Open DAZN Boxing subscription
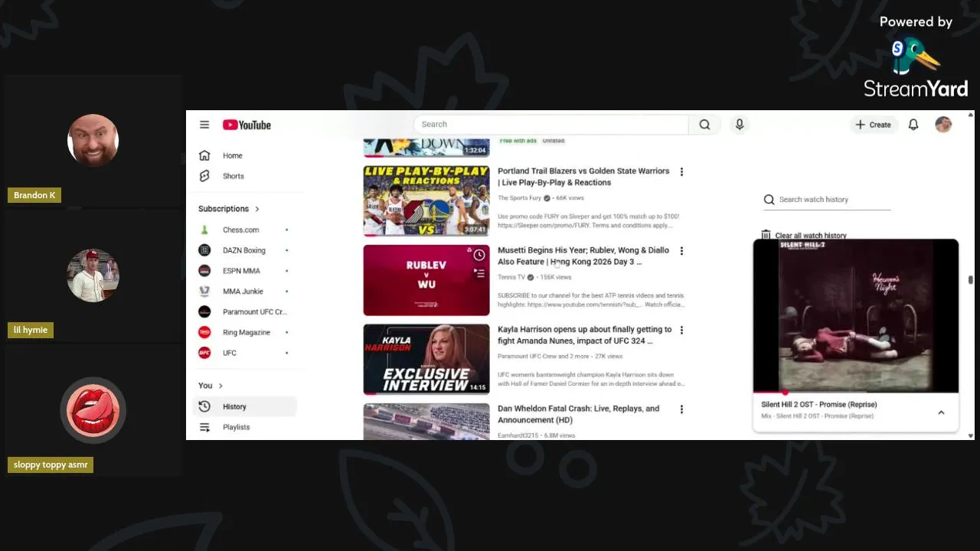This screenshot has width=980, height=551. 246,250
